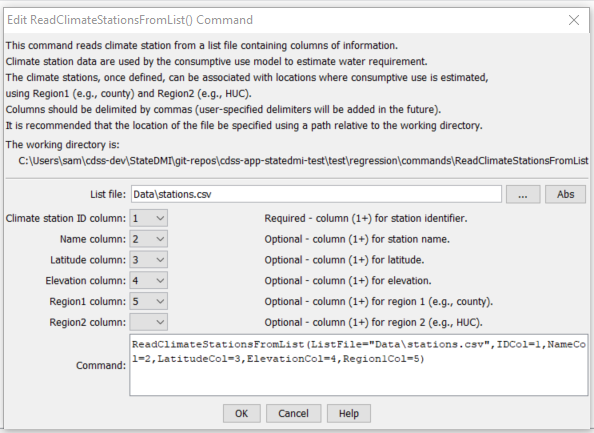Expand the Latitude column dropdown
594x433 pixels.
coord(148,260)
